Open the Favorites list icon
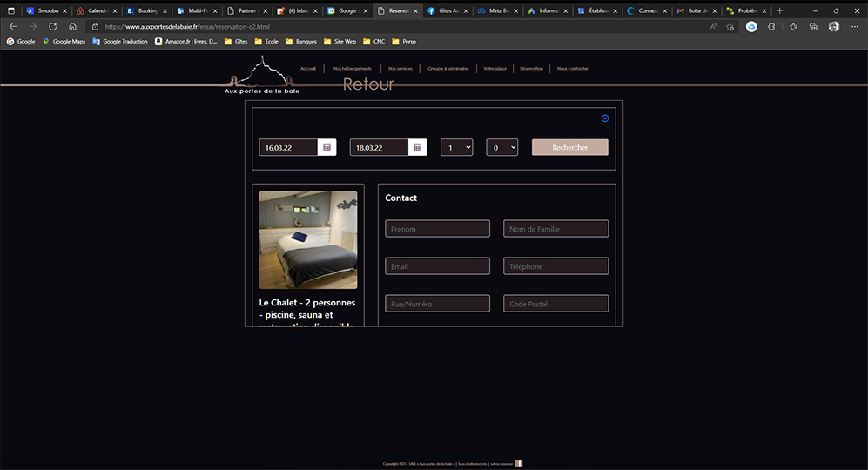Screen dimensions: 868x470 (x=793, y=27)
